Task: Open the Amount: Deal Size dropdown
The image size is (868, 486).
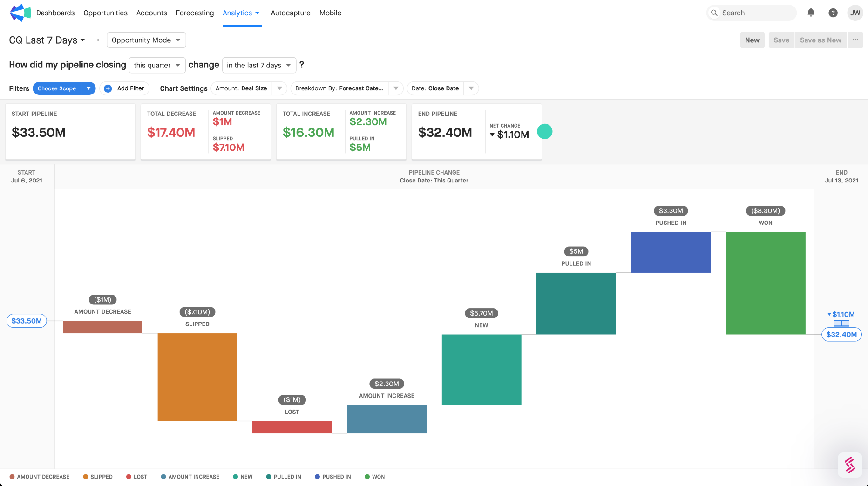Action: (x=249, y=88)
